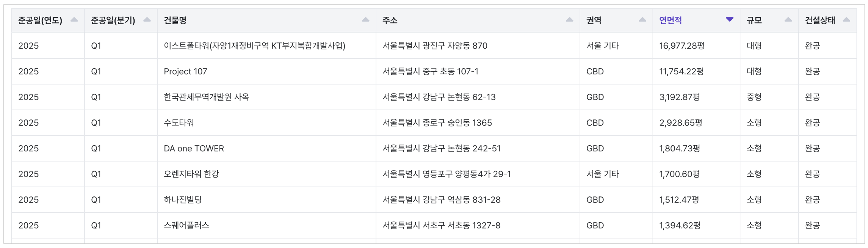Viewport: 868px width, 248px height.
Task: Click the 건물명 column header text
Action: (175, 20)
